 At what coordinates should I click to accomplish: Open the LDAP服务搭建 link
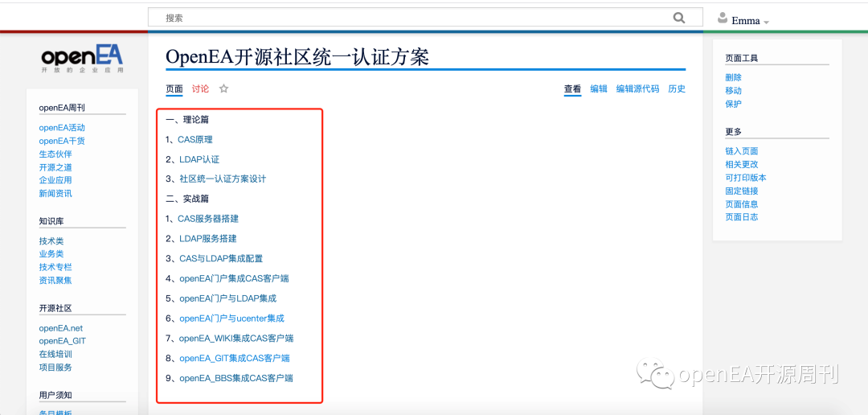click(208, 239)
